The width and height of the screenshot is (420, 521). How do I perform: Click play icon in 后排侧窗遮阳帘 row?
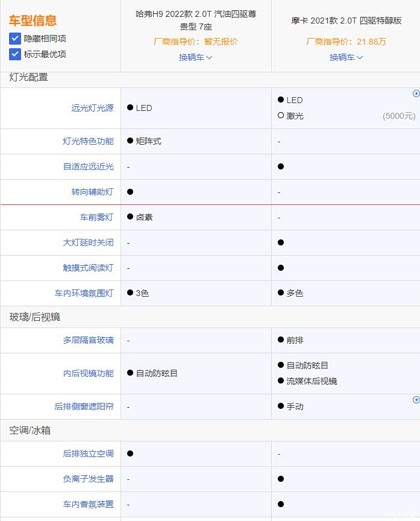coord(416,400)
